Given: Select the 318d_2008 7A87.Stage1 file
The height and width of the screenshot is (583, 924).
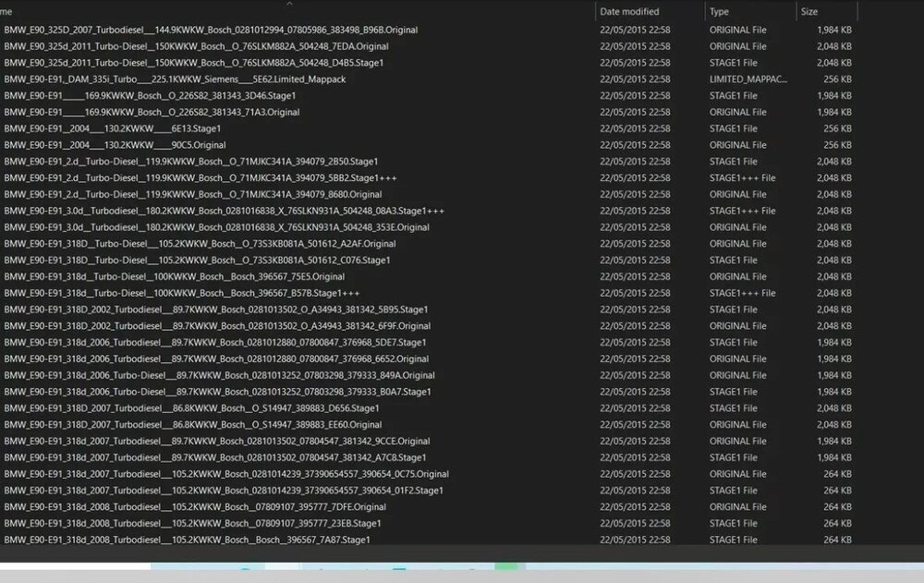Looking at the screenshot, I should tap(187, 540).
